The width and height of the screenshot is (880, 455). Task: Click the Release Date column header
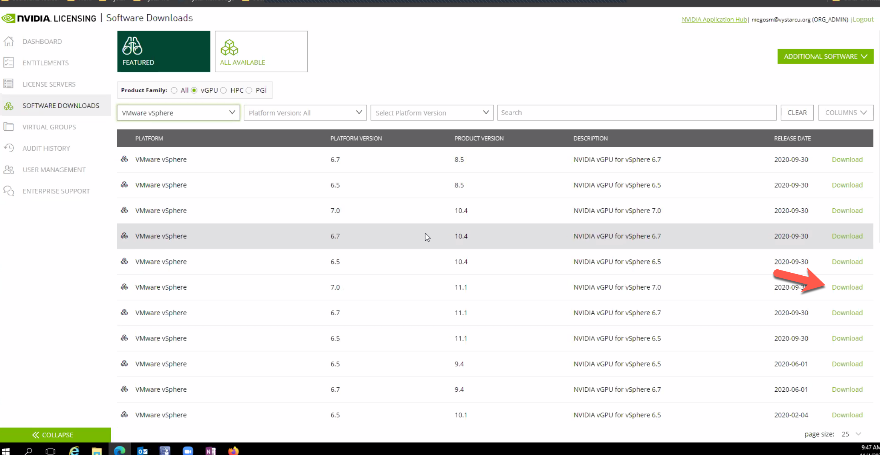tap(792, 139)
